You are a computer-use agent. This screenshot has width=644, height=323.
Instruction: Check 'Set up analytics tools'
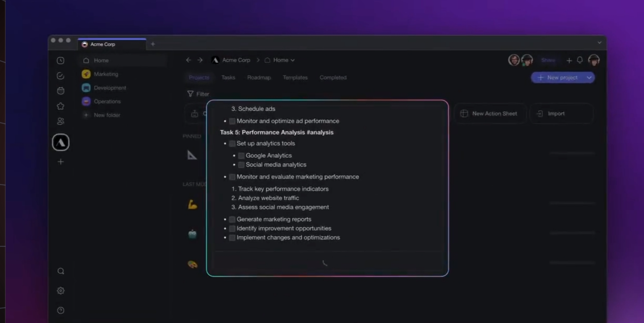click(232, 144)
